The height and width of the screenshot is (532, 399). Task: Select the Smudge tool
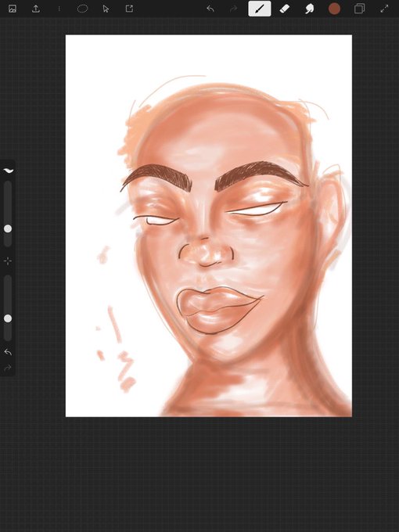310,9
